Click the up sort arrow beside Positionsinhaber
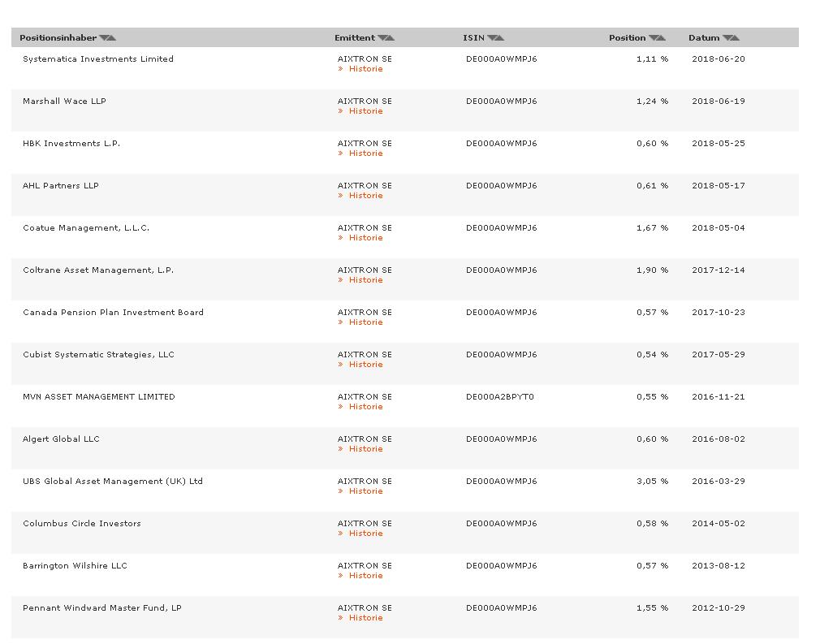This screenshot has width=820, height=644. tap(111, 38)
